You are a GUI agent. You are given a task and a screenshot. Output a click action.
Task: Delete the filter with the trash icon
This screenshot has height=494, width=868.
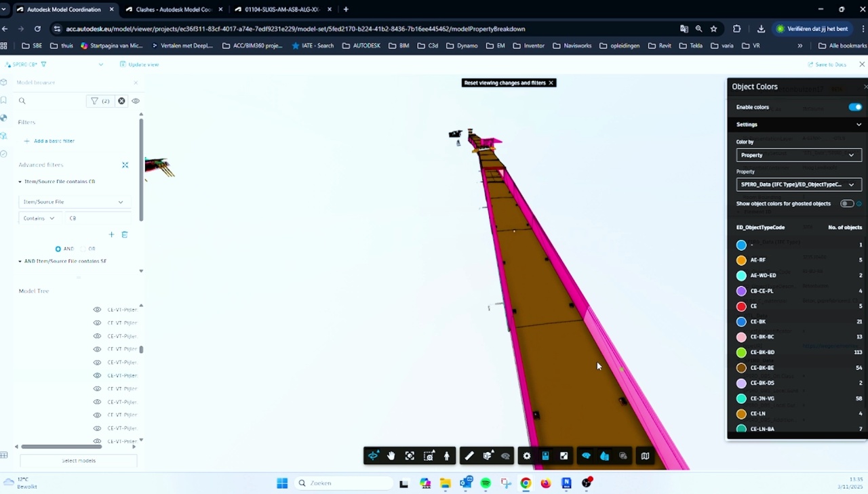click(x=125, y=234)
